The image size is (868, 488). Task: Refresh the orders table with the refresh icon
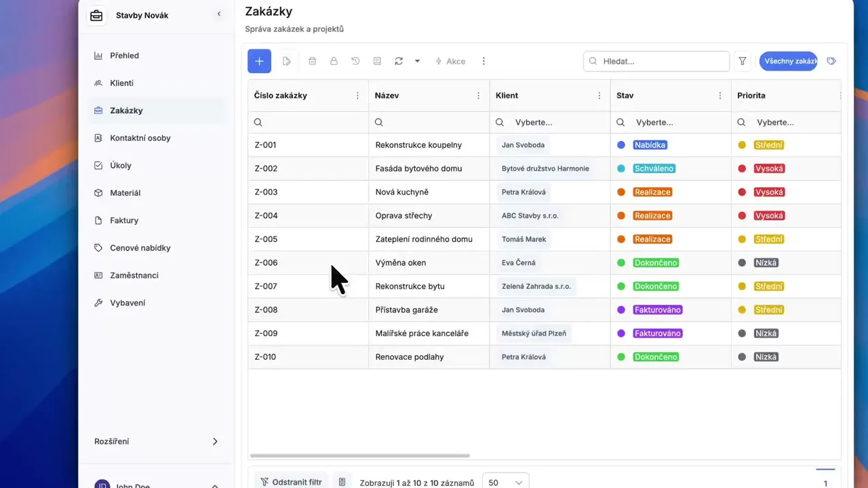coord(399,61)
